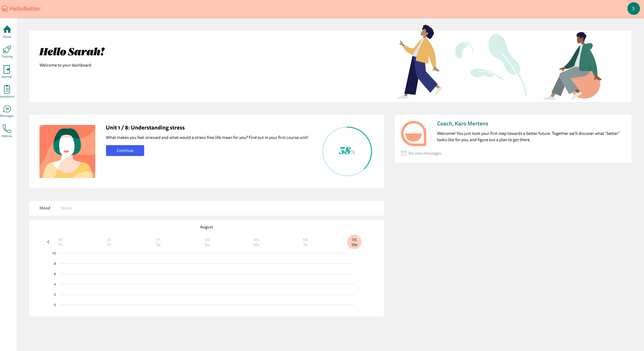644x351 pixels.
Task: Navigate to the previous week with the chevron
Action: point(48,242)
